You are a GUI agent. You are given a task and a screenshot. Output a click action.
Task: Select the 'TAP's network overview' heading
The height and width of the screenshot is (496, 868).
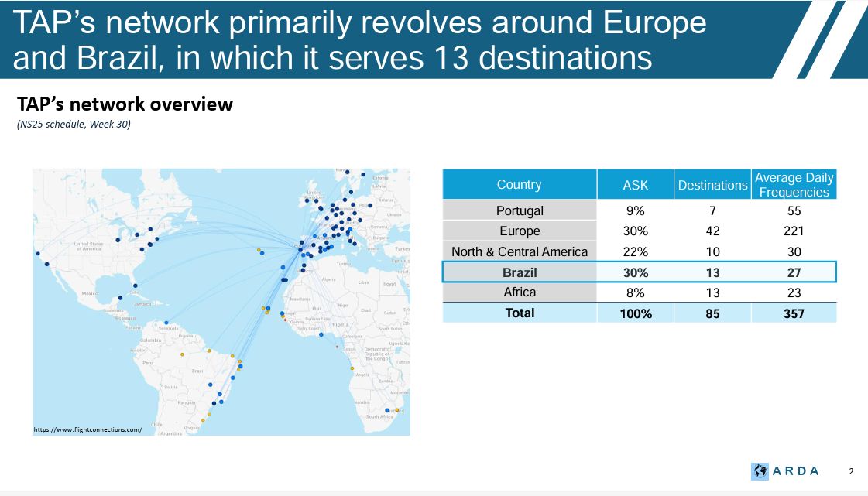pyautogui.click(x=125, y=104)
